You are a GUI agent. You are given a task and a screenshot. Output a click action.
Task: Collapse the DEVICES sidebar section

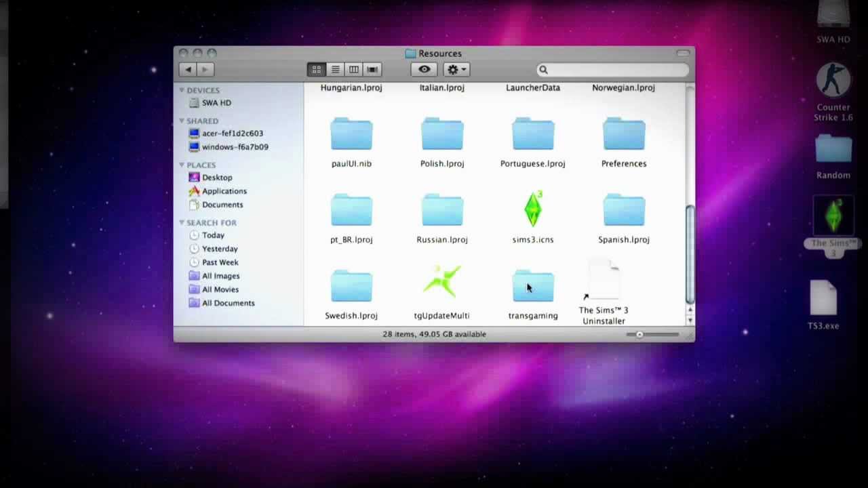click(182, 90)
